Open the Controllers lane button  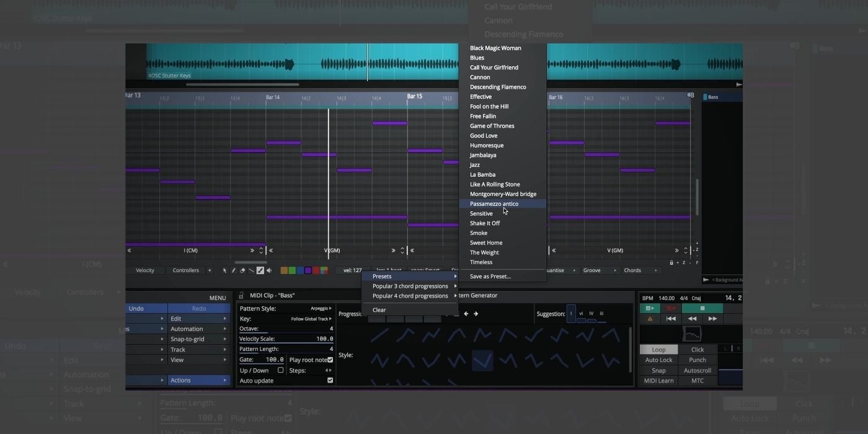click(x=186, y=270)
